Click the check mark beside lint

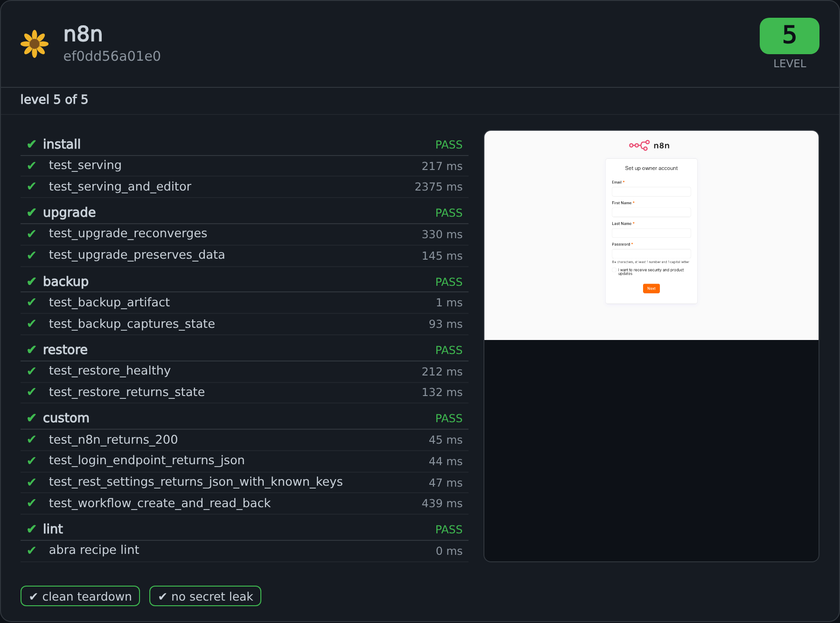click(x=31, y=529)
